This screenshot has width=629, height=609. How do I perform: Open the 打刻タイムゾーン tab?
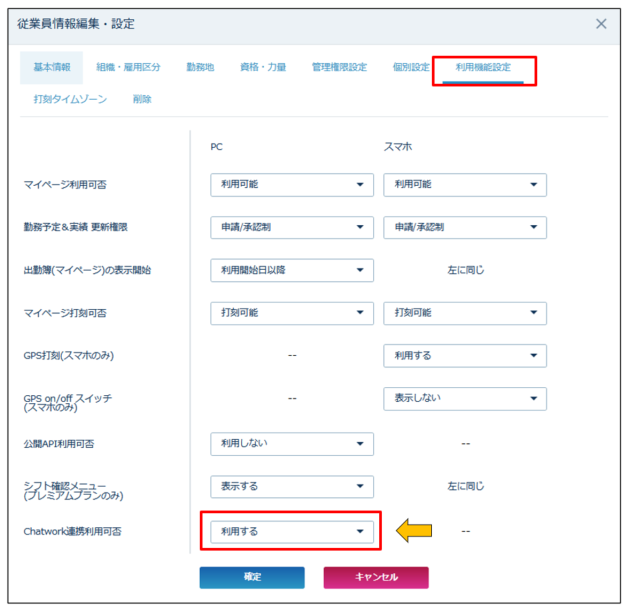pyautogui.click(x=70, y=99)
